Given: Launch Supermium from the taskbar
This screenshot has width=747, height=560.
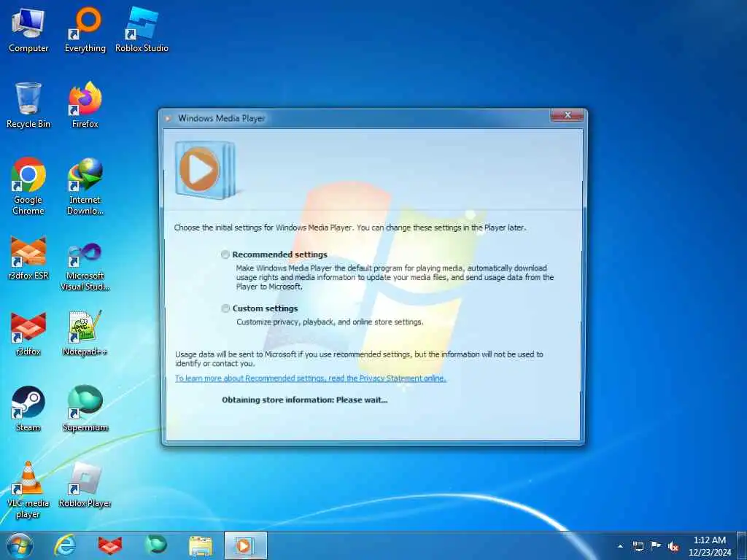Looking at the screenshot, I should coord(155,545).
